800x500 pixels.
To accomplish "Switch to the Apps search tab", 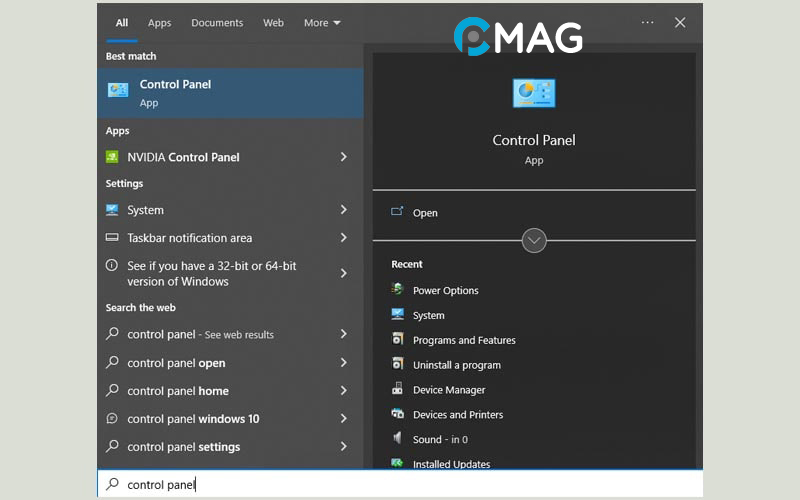I will pos(159,23).
